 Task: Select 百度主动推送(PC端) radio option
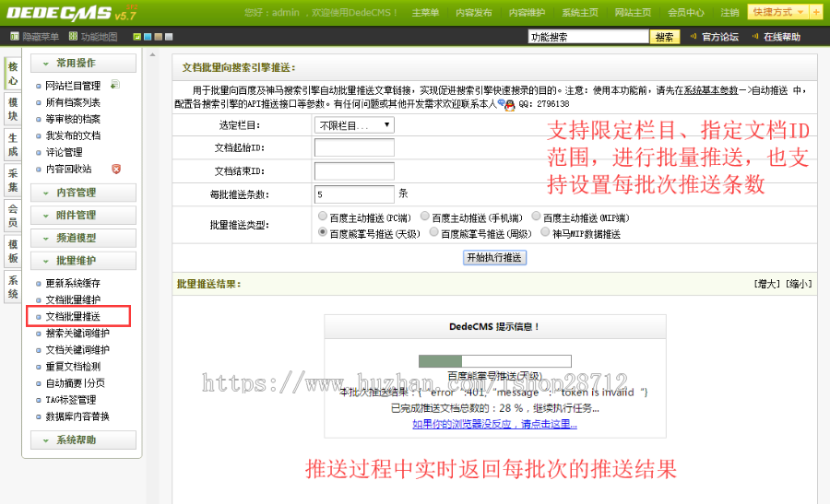coord(323,216)
